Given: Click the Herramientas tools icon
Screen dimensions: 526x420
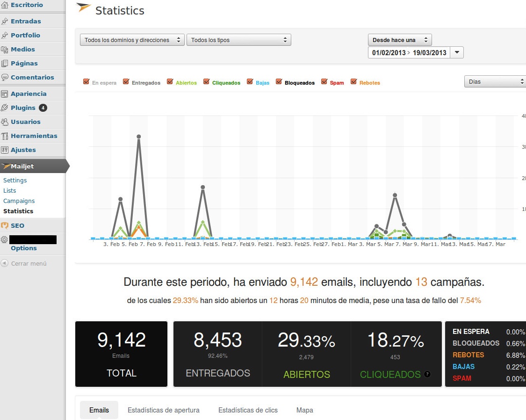Looking at the screenshot, I should pos(5,136).
